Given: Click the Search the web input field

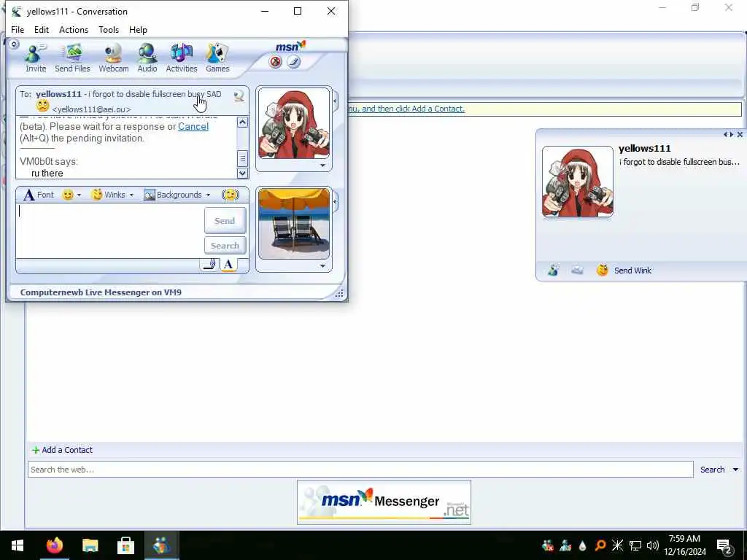Looking at the screenshot, I should click(360, 470).
